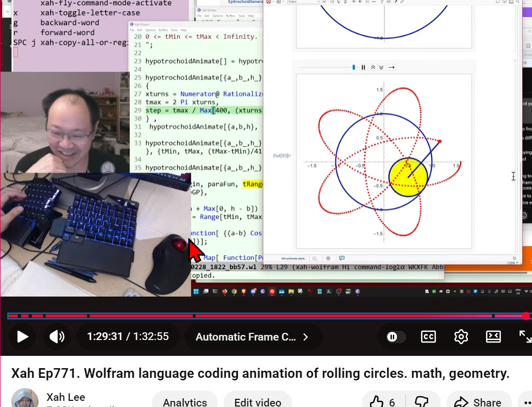Open the Xah Lee channel avatar
Viewport: 532px width, 407px height.
pos(25,400)
